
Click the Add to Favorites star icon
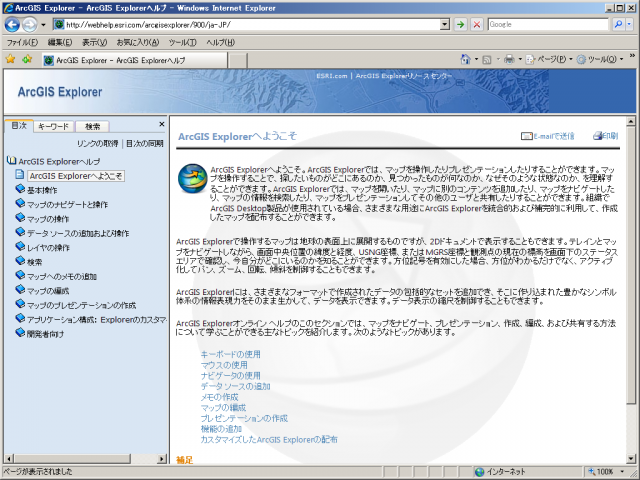(x=27, y=60)
